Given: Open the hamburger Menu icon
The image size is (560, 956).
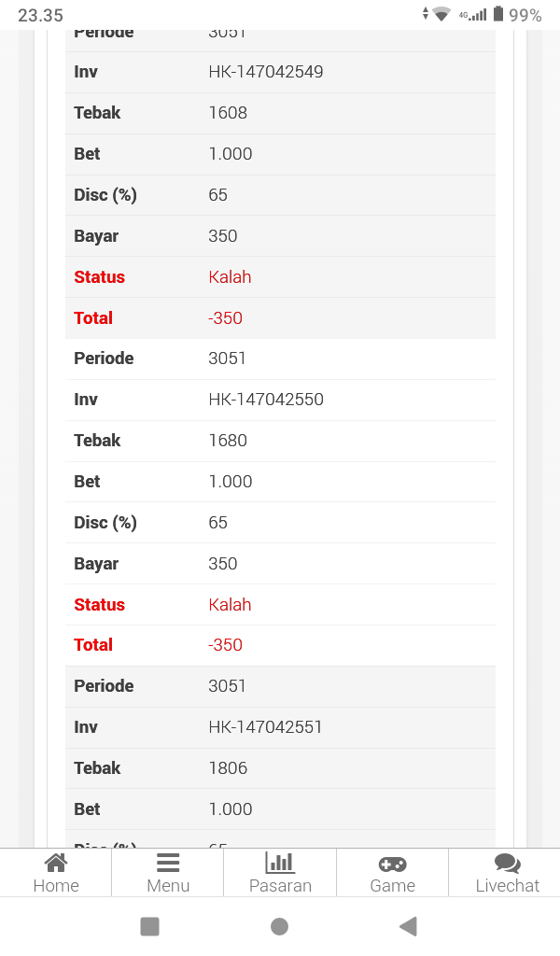Looking at the screenshot, I should tap(168, 863).
